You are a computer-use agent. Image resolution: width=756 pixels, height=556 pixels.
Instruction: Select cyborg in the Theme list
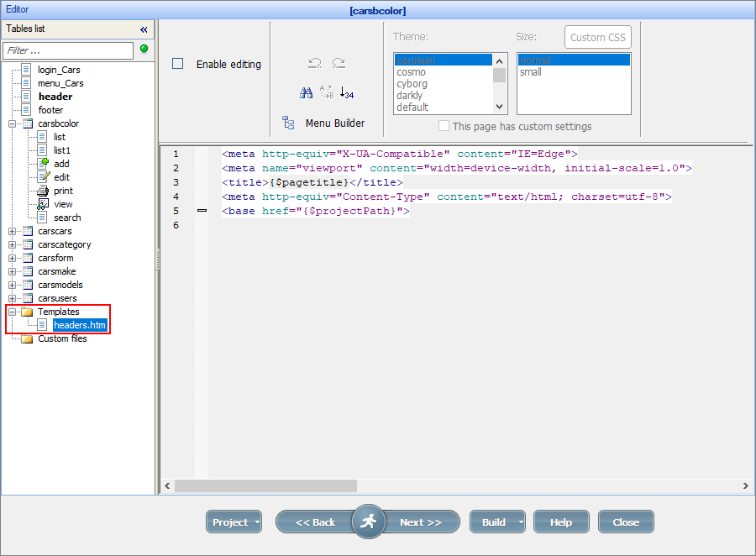[x=412, y=84]
